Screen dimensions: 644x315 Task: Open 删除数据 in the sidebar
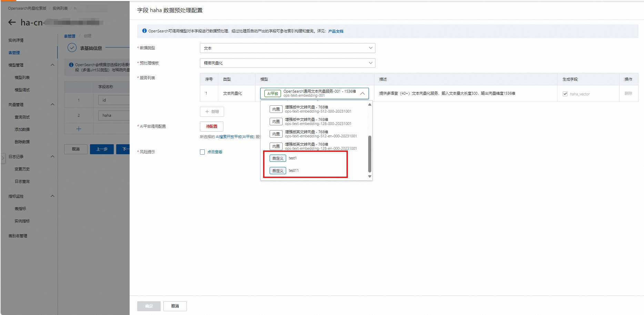[22, 142]
